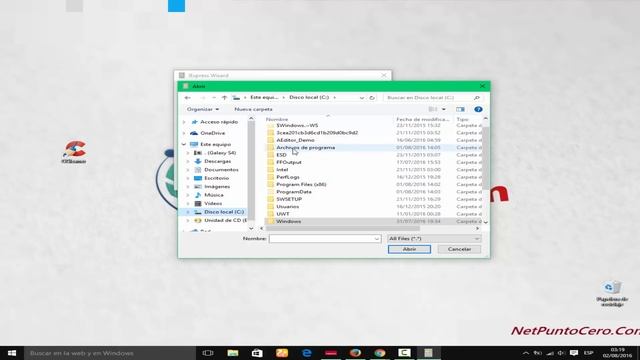Change view layout icon in toolbar

(432, 109)
